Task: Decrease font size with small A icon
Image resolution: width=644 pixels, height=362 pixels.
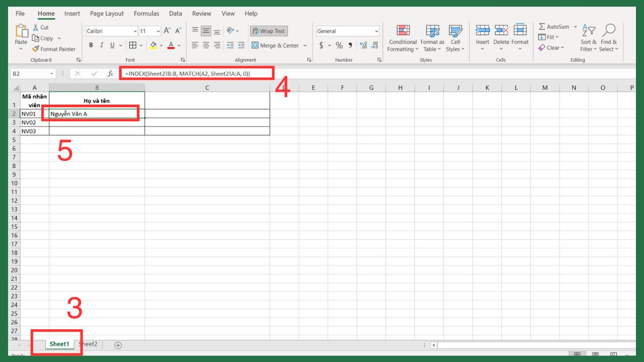Action: point(177,31)
